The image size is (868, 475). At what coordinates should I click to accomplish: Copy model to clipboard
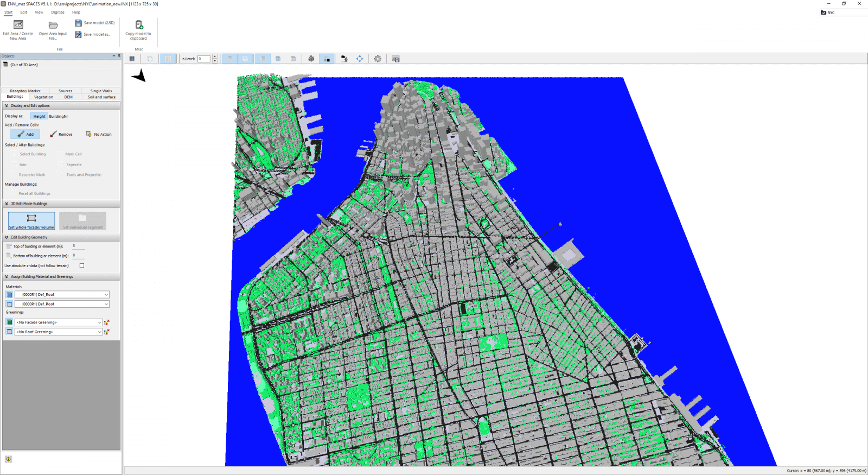[x=138, y=25]
